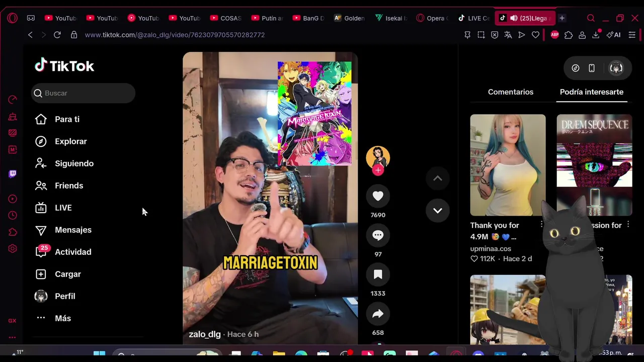Open the Opera main menu logo

(x=13, y=18)
